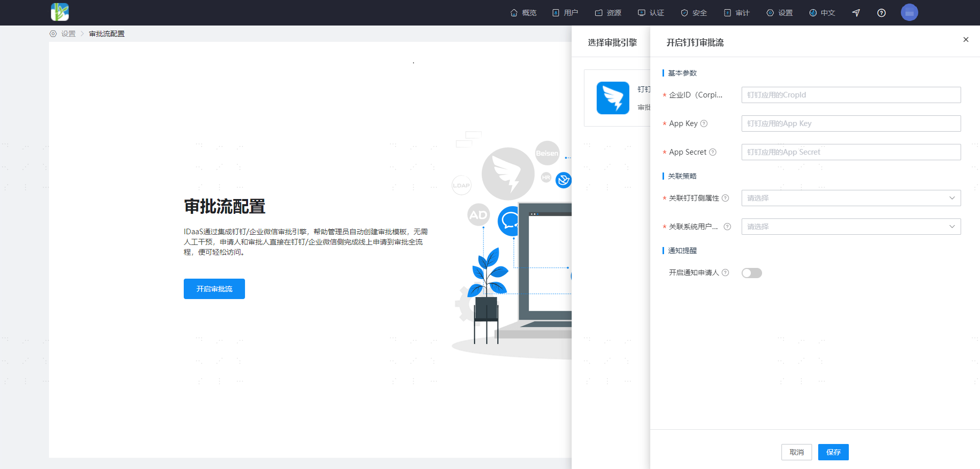Image resolution: width=980 pixels, height=469 pixels.
Task: Show the App Secret help tooltip icon
Action: coord(713,152)
